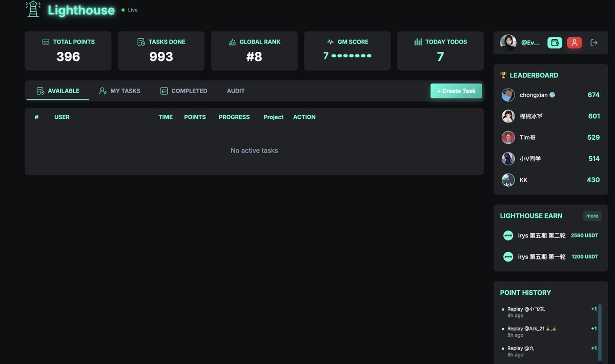Open irys 第五期 第一轮 earn entry
Image resolution: width=615 pixels, height=364 pixels.
point(550,256)
